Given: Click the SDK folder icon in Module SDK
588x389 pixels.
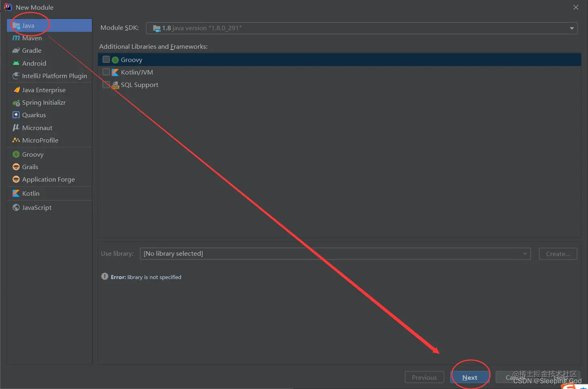Looking at the screenshot, I should pyautogui.click(x=157, y=28).
